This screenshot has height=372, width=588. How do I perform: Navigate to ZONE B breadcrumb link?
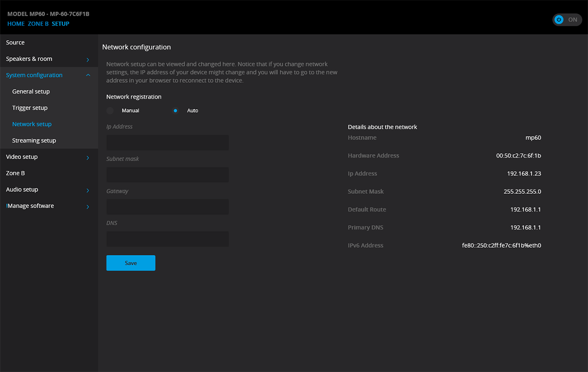click(38, 23)
